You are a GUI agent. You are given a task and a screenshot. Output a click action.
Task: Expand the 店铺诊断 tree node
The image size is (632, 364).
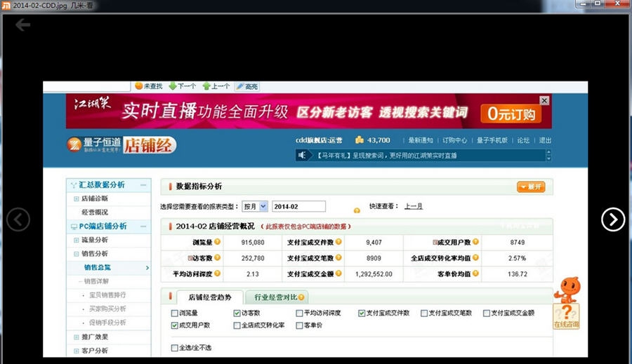point(76,198)
